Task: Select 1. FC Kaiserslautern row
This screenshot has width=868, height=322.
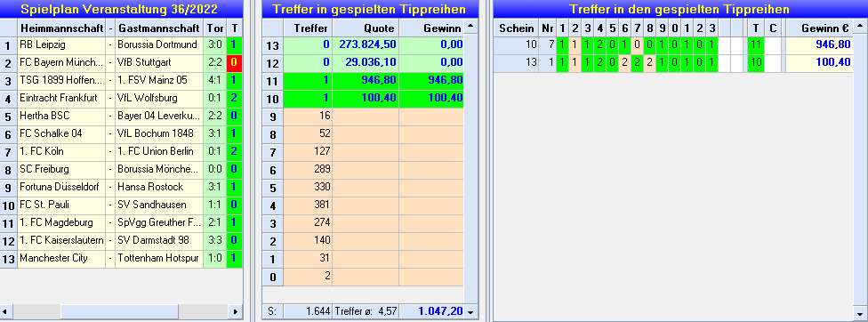Action: point(121,241)
